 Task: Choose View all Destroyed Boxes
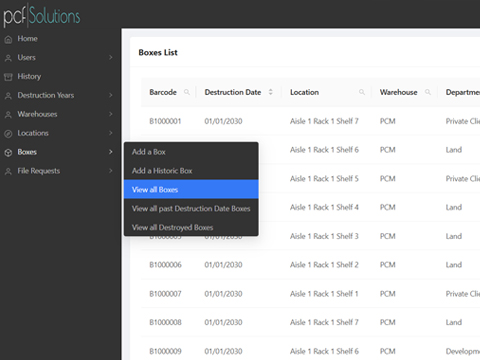[191, 227]
